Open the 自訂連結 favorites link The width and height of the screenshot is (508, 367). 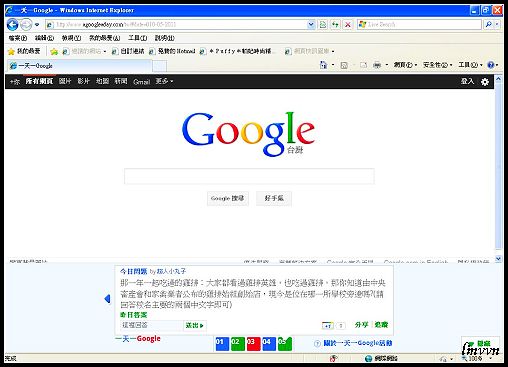tap(128, 51)
